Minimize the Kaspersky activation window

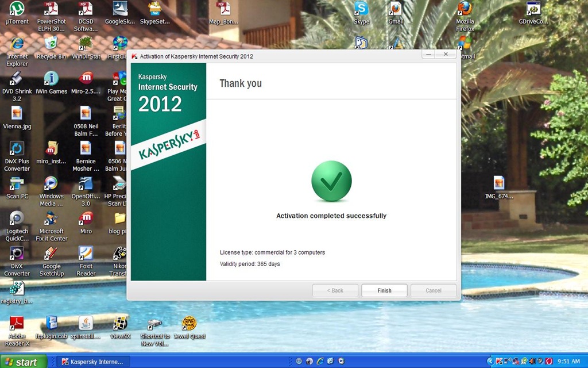click(428, 55)
